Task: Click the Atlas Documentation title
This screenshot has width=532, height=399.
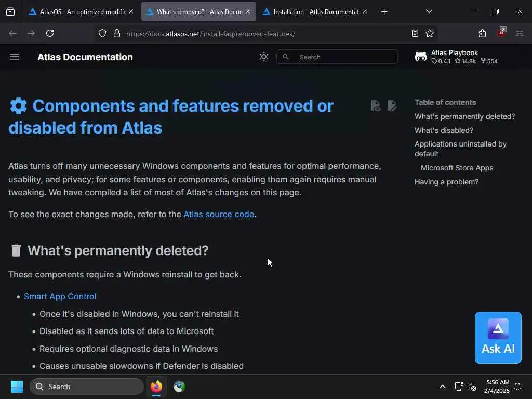Action: [x=85, y=57]
